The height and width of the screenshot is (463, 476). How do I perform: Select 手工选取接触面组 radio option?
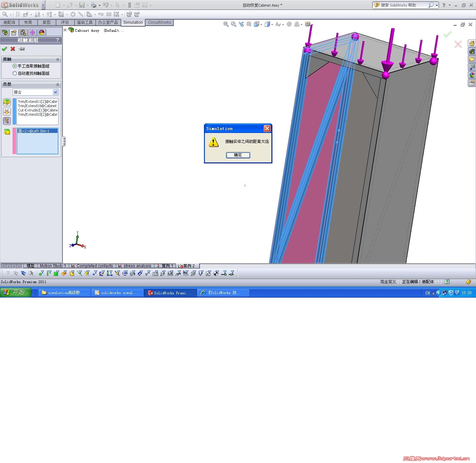coord(15,66)
